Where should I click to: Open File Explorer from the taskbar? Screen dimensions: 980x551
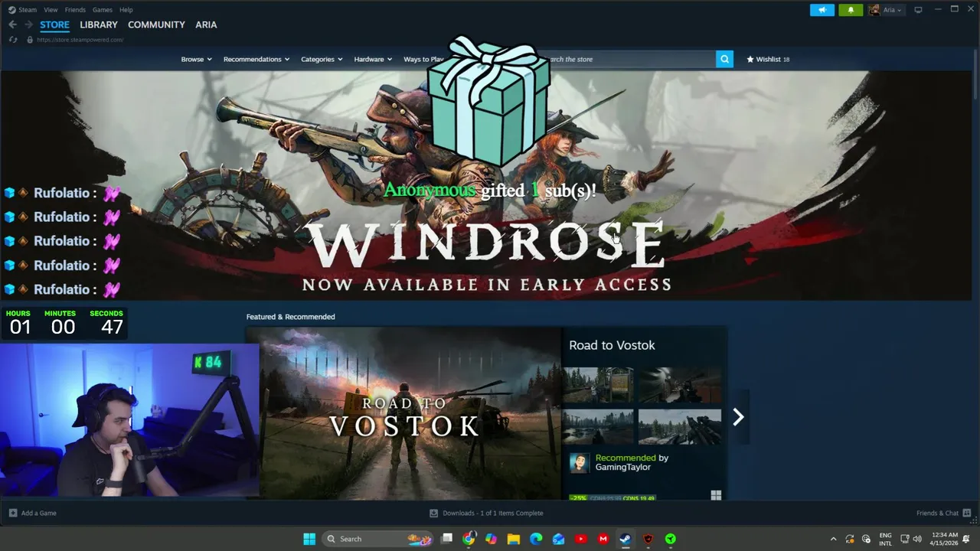point(514,539)
